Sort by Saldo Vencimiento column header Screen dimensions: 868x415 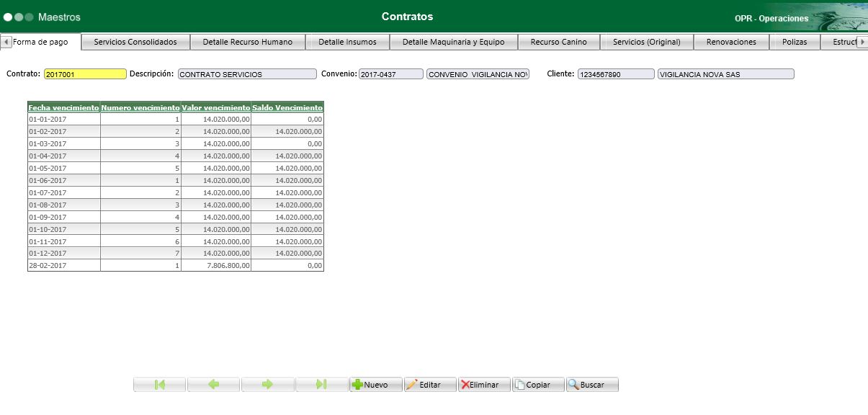(x=287, y=107)
